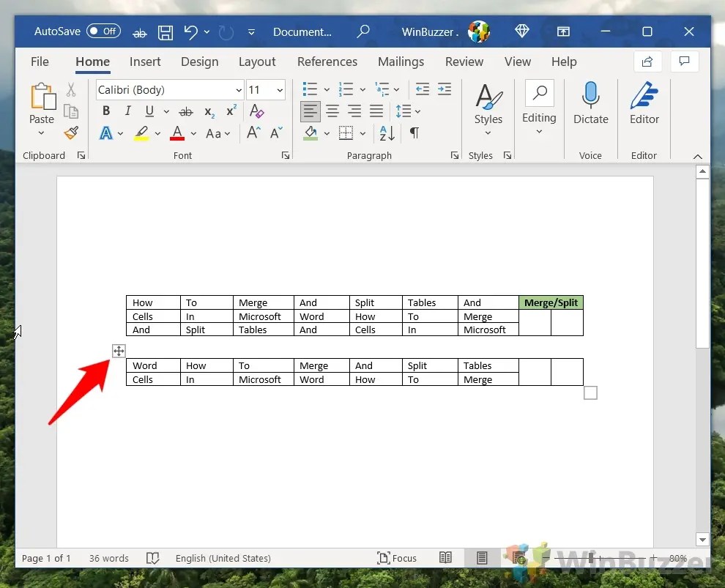Click the table move handle
725x588 pixels.
119,351
